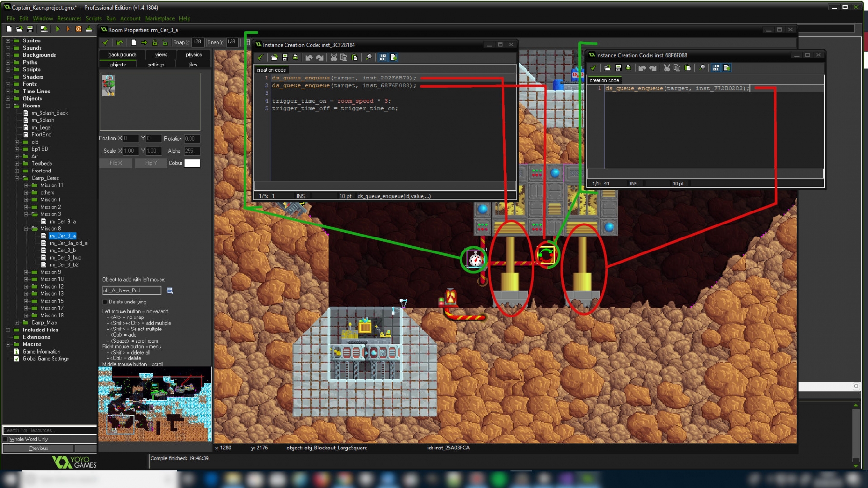Click cut scissors in inst_3CF28184 code editor

point(333,57)
